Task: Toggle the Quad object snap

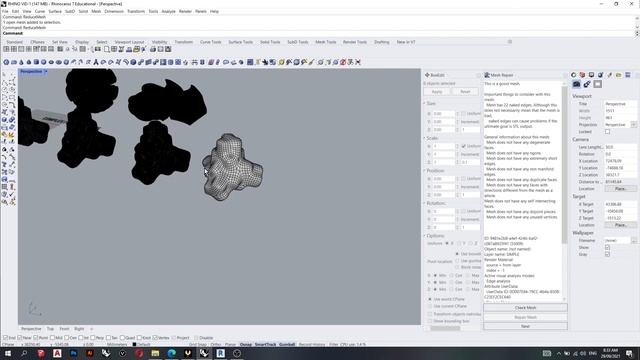Action: point(122,338)
